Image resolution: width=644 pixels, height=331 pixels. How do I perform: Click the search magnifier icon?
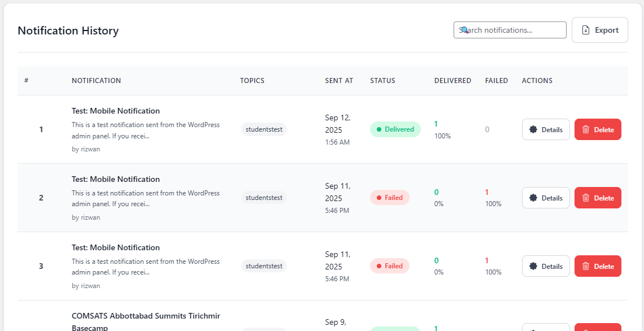coord(464,30)
